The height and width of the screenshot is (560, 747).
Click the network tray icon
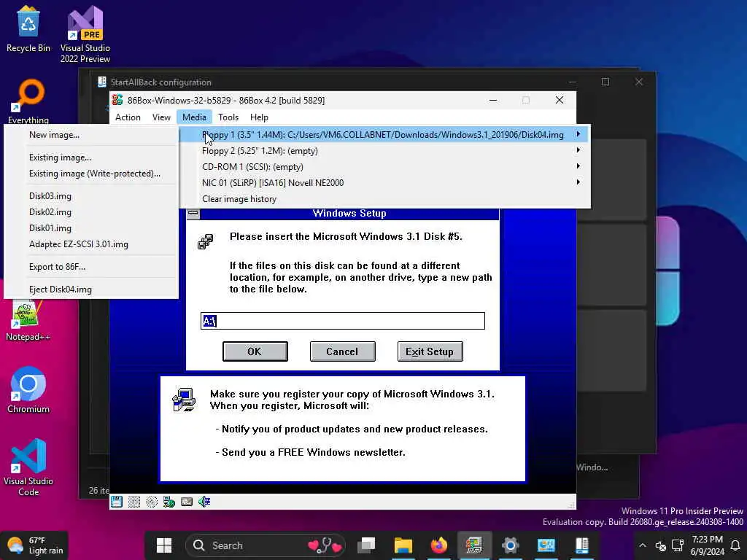pyautogui.click(x=677, y=545)
